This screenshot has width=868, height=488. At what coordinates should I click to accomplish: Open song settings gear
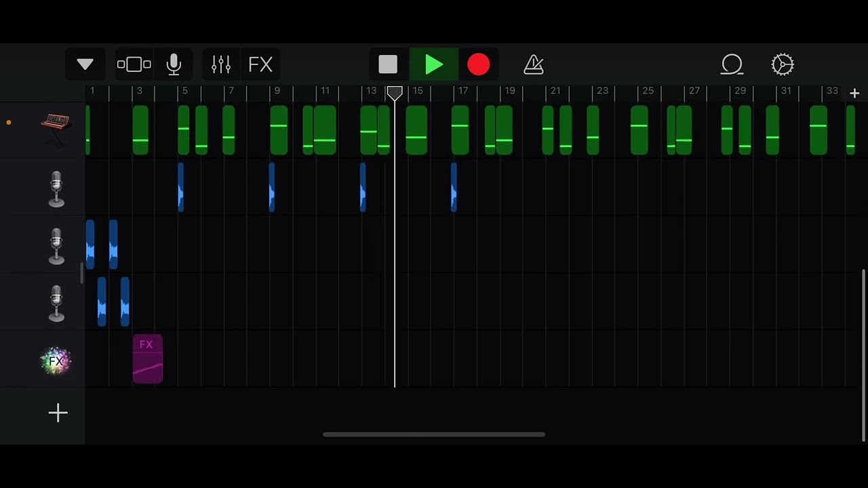pos(783,64)
